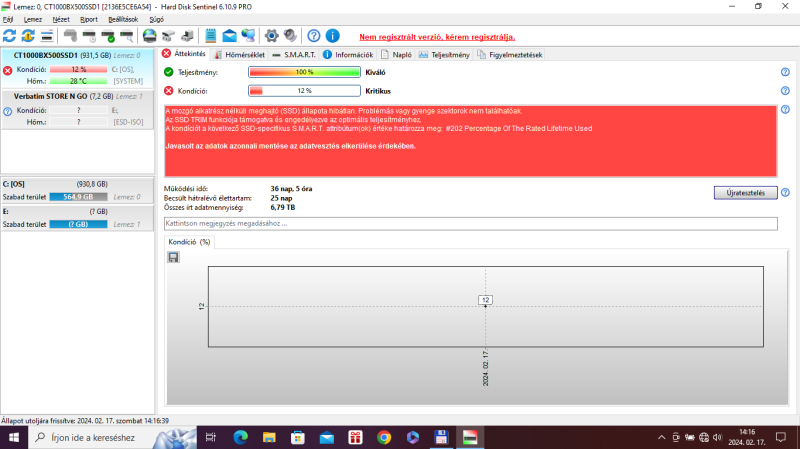
Task: Open Microsoft Edge from taskbar
Action: click(x=240, y=437)
